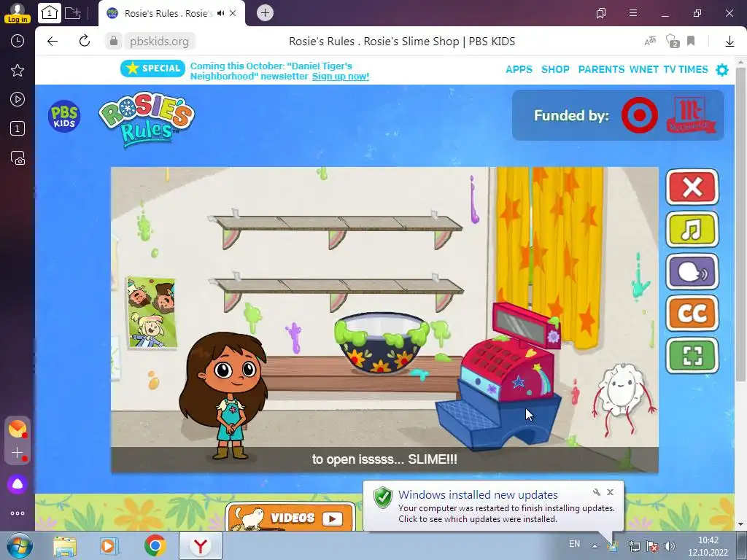Screen dimensions: 747x560
Task: Open the PARENTS page
Action: pyautogui.click(x=601, y=69)
